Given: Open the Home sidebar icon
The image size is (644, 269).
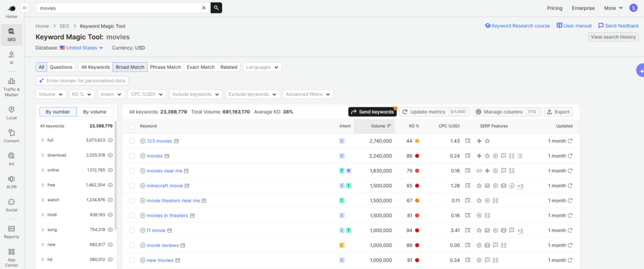Looking at the screenshot, I should point(11,11).
